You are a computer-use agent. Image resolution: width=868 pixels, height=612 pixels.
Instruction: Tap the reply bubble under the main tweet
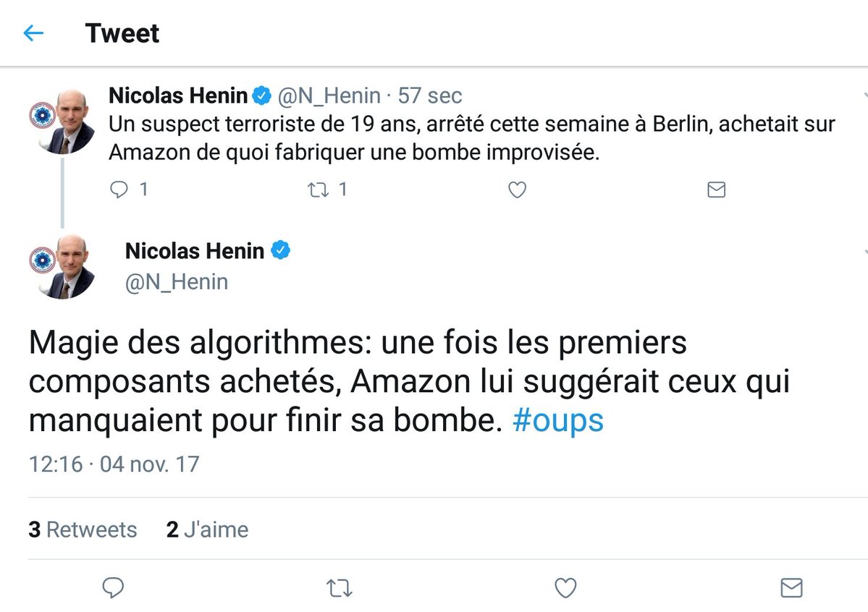click(x=113, y=587)
